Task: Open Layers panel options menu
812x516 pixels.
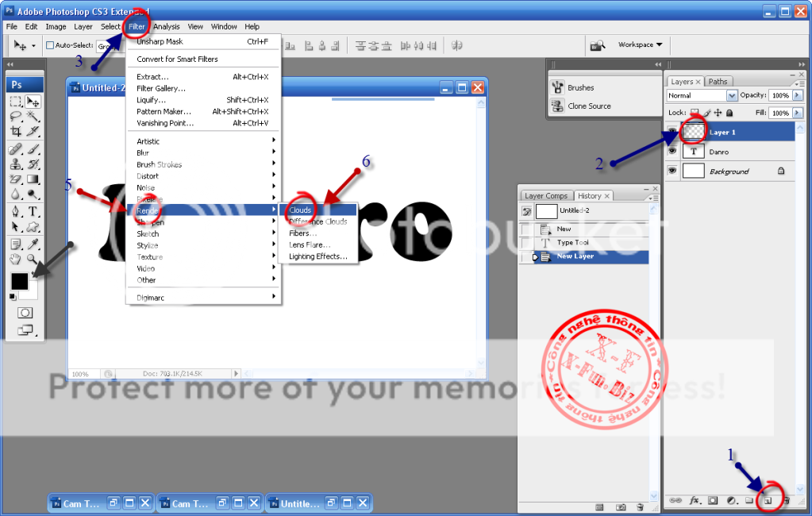Action: click(x=801, y=83)
